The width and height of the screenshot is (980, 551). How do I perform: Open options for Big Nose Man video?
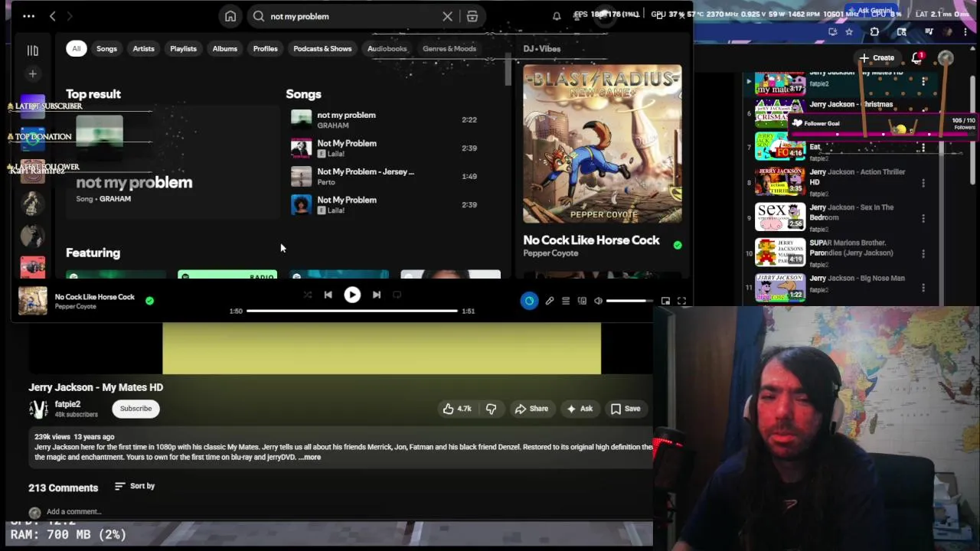[923, 289]
